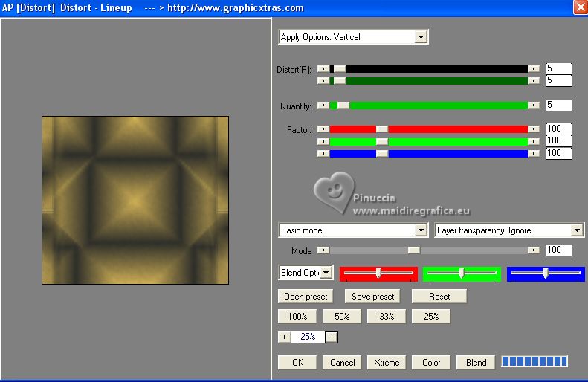This screenshot has width=588, height=382.
Task: Click left arrow of red Factor slider
Action: [x=323, y=129]
